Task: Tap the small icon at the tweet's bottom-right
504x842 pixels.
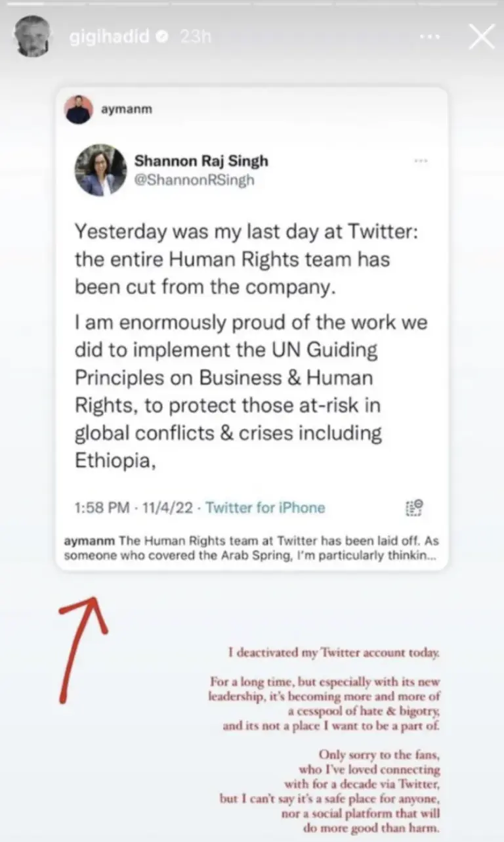Action: pos(414,508)
